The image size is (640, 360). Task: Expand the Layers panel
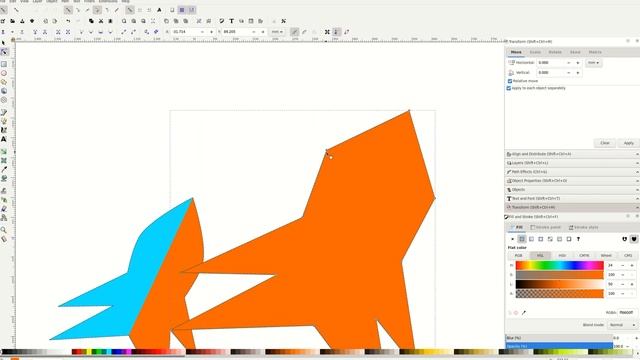(x=572, y=163)
